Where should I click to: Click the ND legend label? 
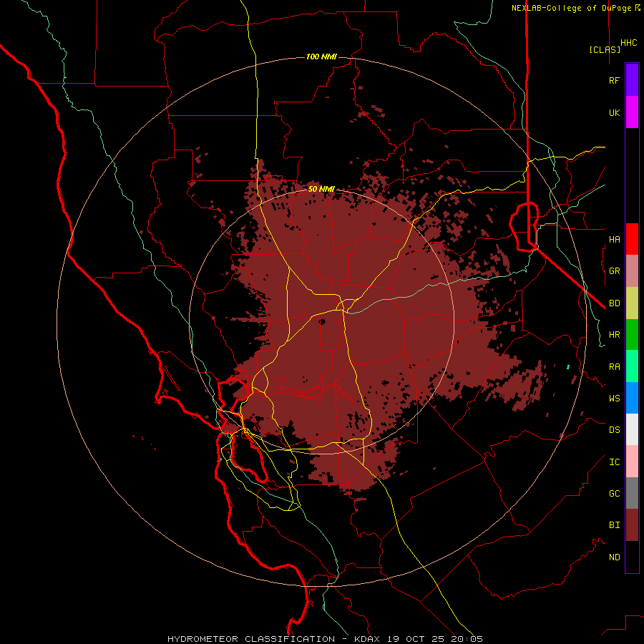coord(614,557)
